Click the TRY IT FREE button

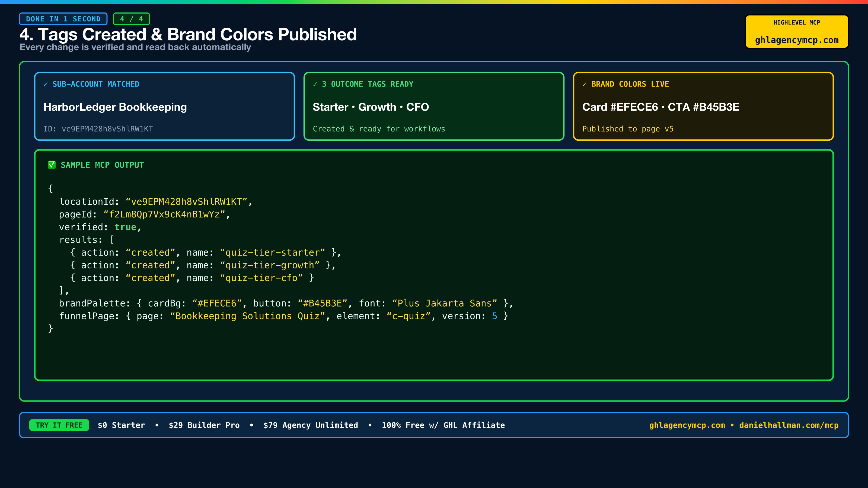59,425
